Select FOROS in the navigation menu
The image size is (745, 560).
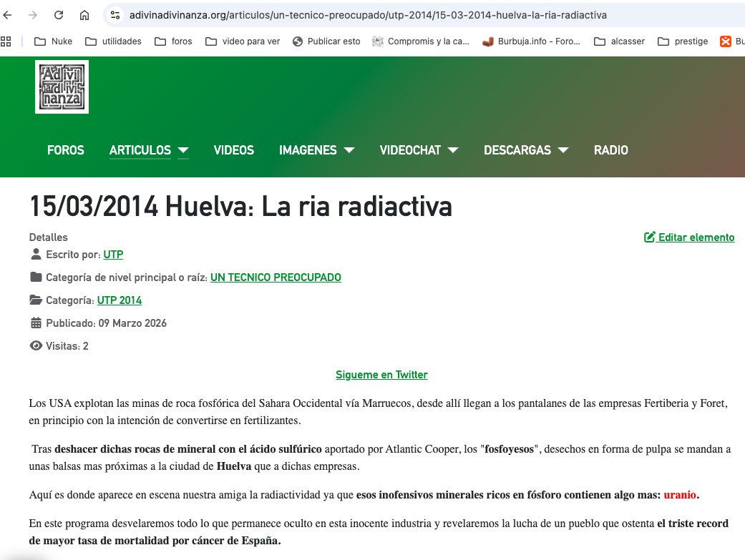tap(65, 150)
